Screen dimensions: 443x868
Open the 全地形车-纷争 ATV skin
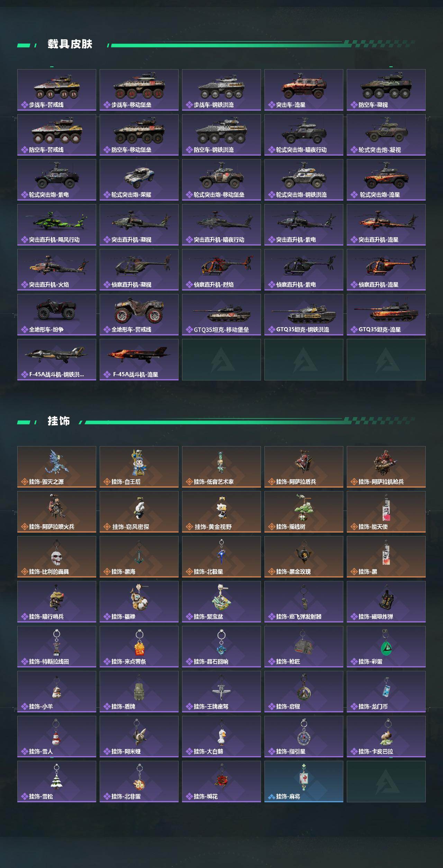[x=57, y=315]
